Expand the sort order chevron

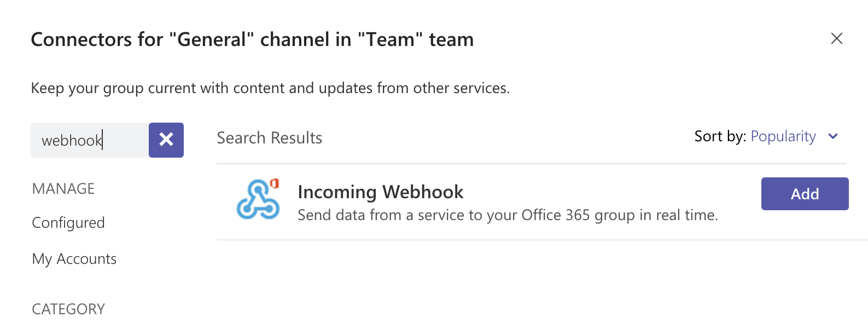(833, 136)
